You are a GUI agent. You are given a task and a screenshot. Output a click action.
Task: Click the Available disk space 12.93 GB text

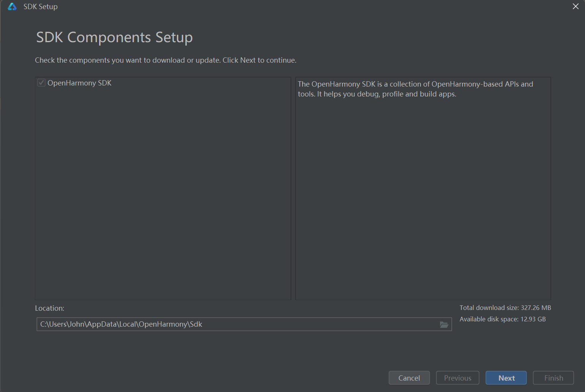tap(503, 319)
